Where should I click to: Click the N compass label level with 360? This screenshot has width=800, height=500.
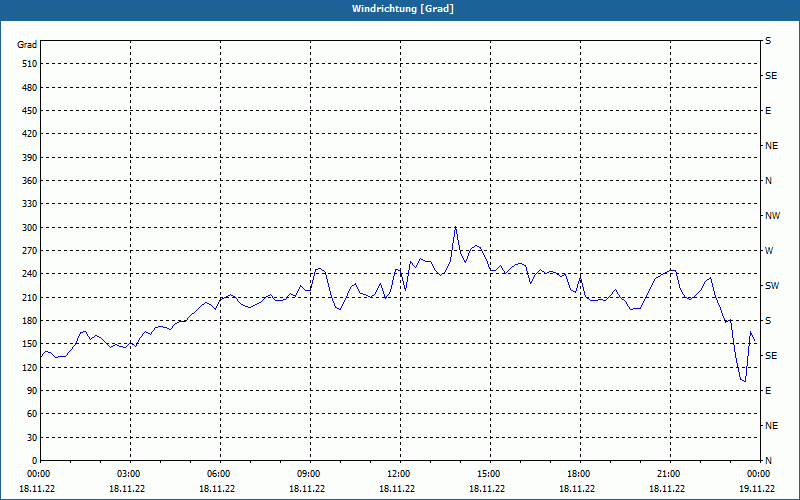(x=768, y=181)
